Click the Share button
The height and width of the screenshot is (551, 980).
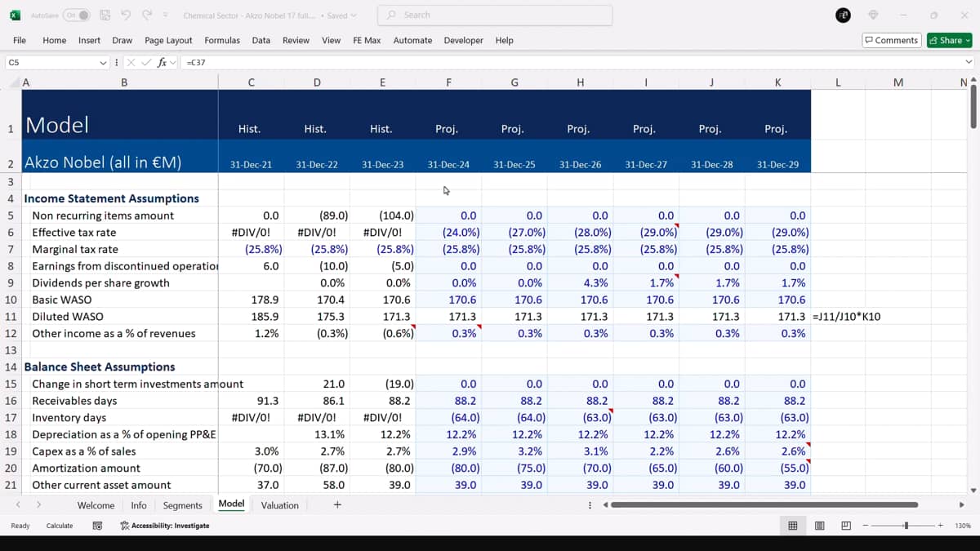tap(949, 40)
